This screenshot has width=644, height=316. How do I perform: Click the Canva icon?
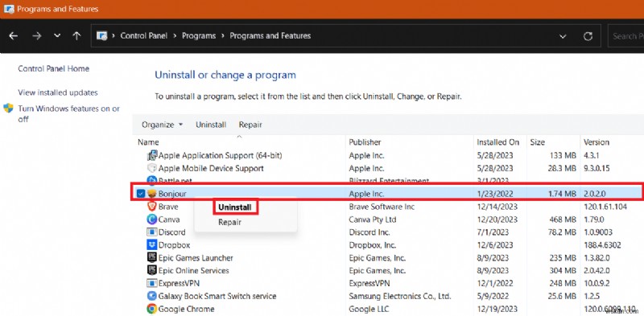[152, 220]
